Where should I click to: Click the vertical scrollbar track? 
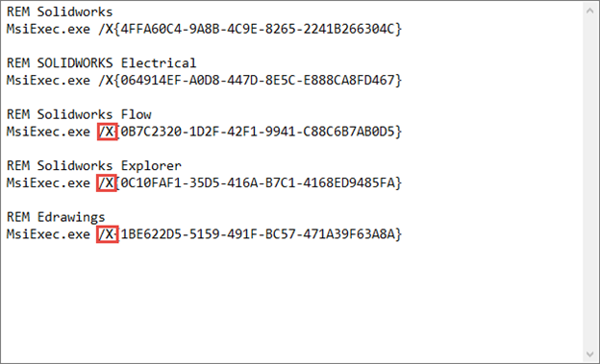589,182
